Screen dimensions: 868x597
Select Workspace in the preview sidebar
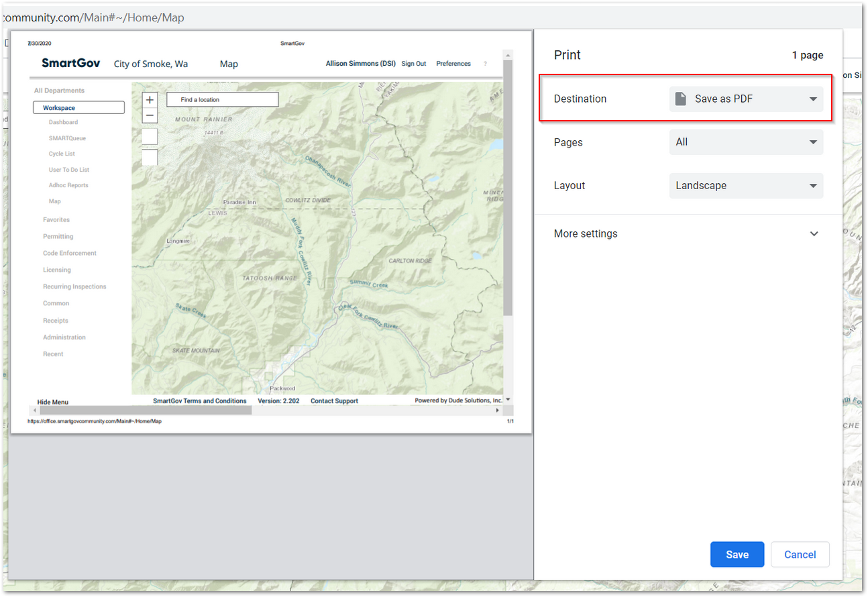pos(78,108)
